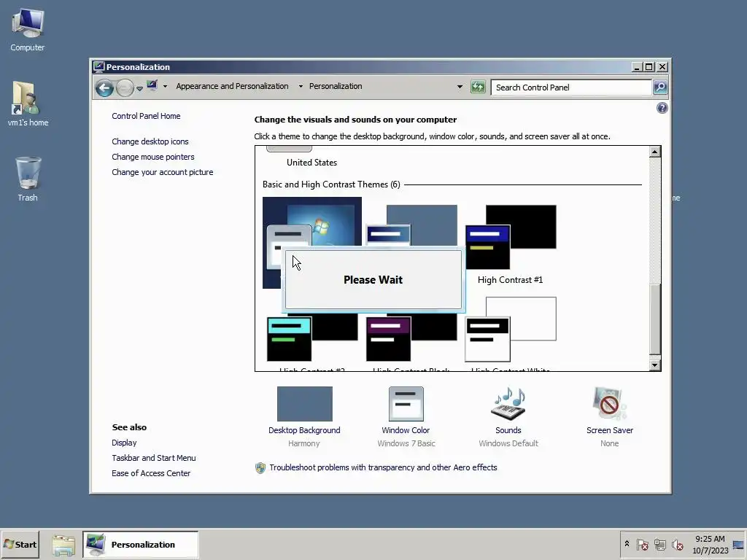This screenshot has height=560, width=747.
Task: Click the Personalization title bar icon
Action: (x=98, y=66)
